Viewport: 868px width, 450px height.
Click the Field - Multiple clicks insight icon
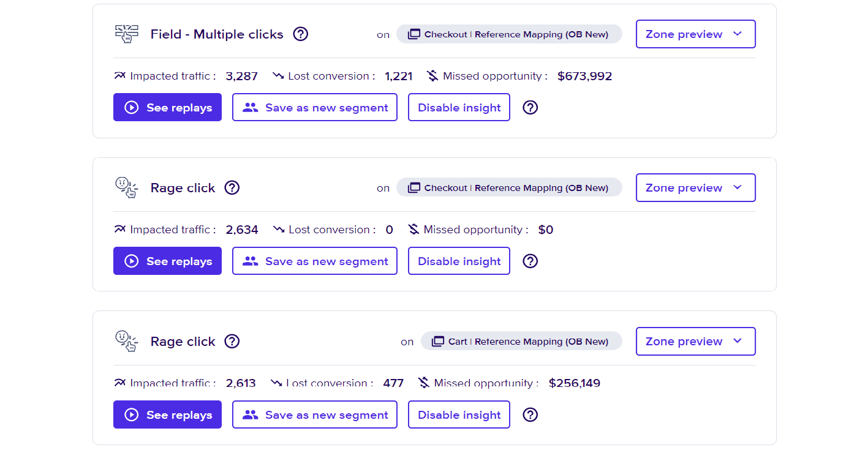127,34
